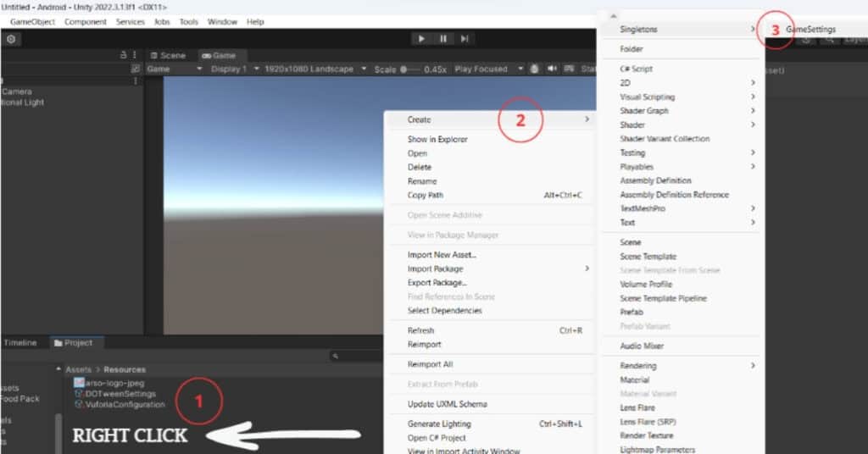Click GameSettings in the Singletons submenu
This screenshot has width=868, height=454.
[x=810, y=30]
